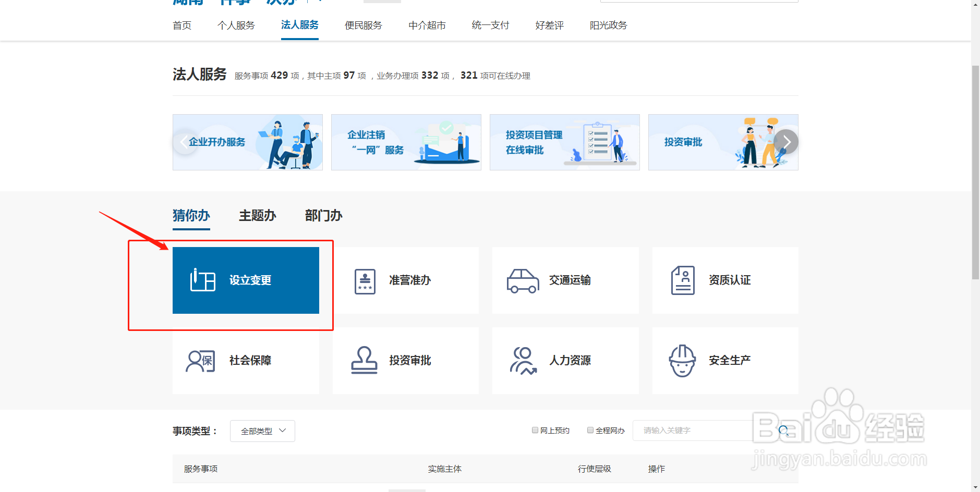Click the carousel next arrow
Image resolution: width=980 pixels, height=492 pixels.
tap(785, 142)
